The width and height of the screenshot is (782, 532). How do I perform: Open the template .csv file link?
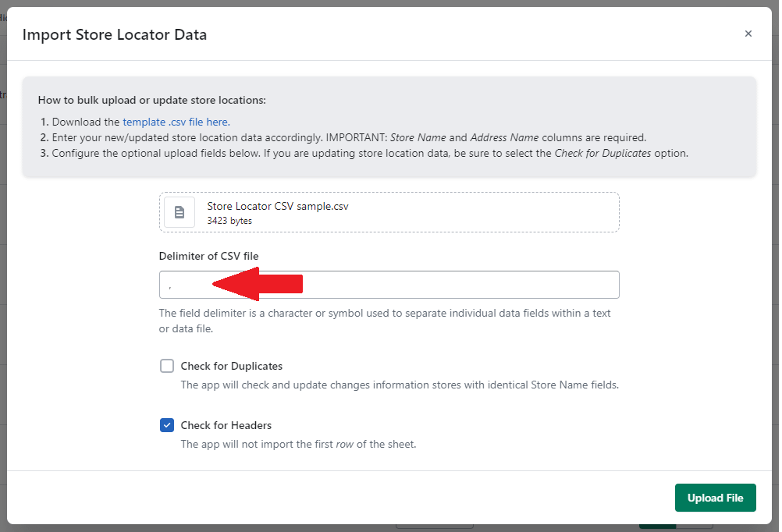point(176,122)
